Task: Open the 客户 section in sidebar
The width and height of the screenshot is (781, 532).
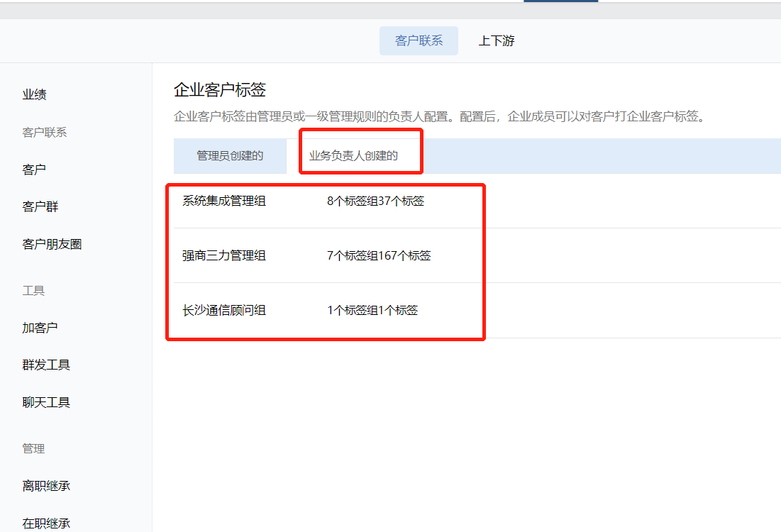Action: (34, 168)
